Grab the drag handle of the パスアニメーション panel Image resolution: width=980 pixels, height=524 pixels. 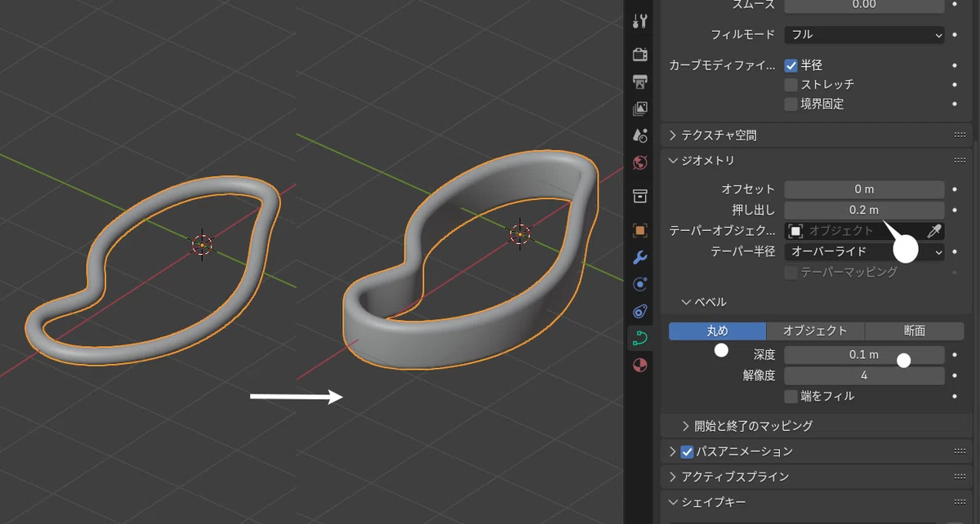(960, 451)
